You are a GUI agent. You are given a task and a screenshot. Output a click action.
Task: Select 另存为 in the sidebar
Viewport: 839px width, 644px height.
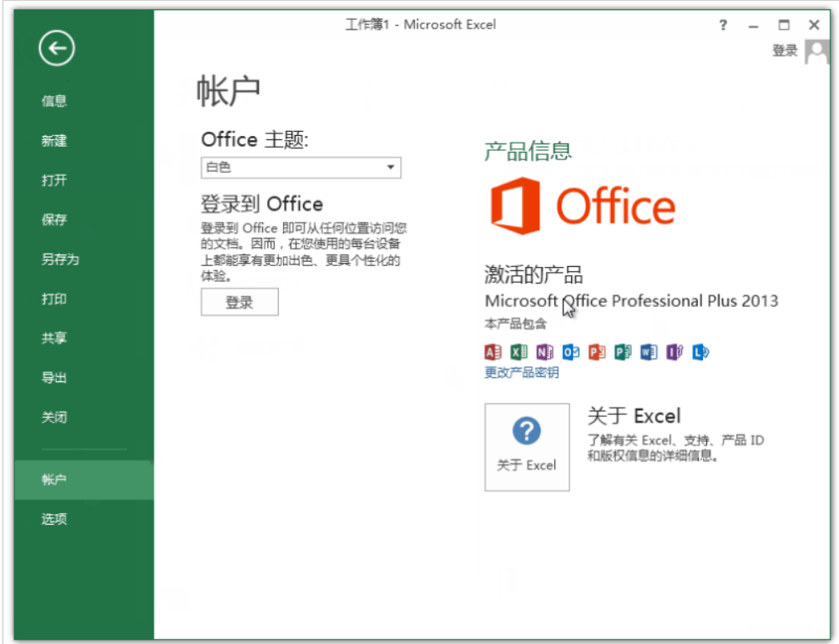pos(60,259)
